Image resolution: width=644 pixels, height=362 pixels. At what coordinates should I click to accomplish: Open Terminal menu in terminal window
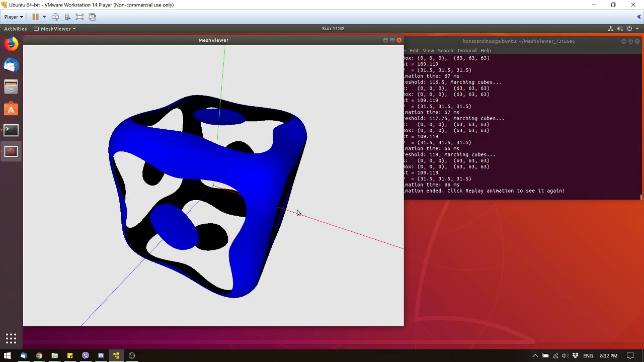(x=466, y=50)
